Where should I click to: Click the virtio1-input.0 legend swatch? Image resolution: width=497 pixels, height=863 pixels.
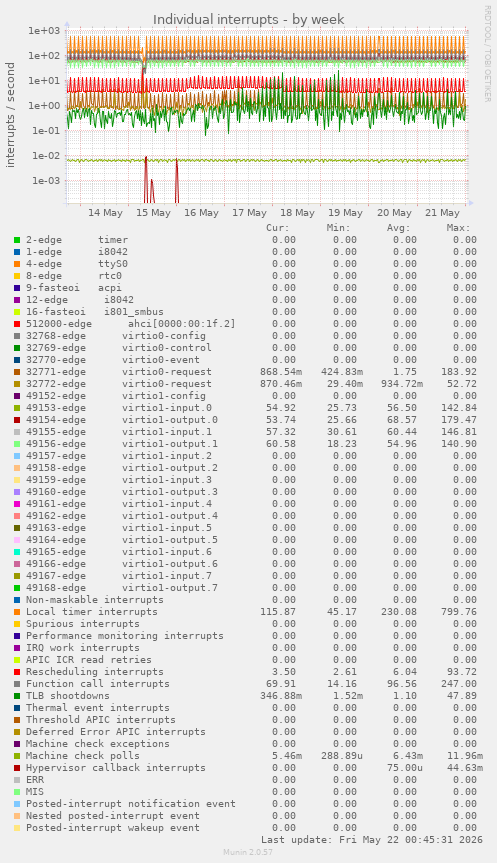17,408
